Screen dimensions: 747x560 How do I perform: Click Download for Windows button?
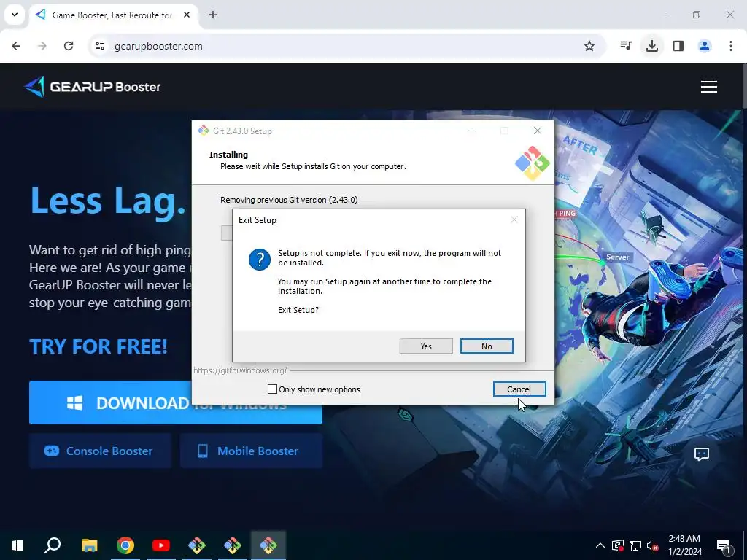point(175,402)
